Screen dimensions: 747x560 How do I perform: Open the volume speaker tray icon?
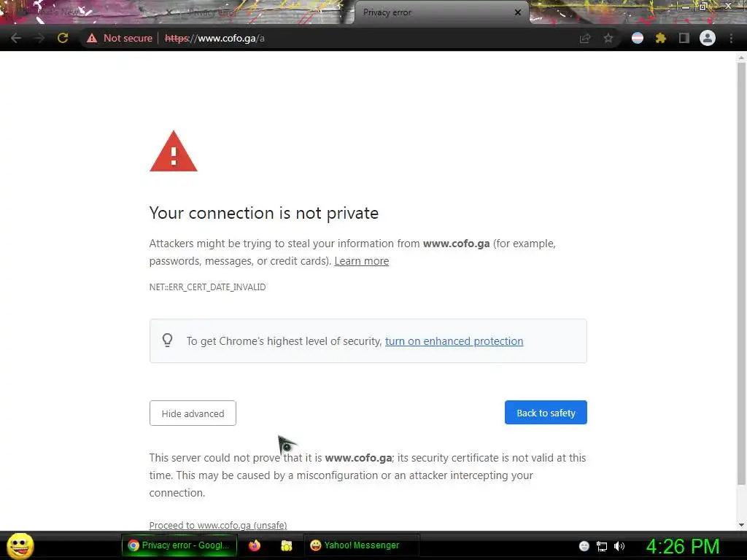point(619,546)
